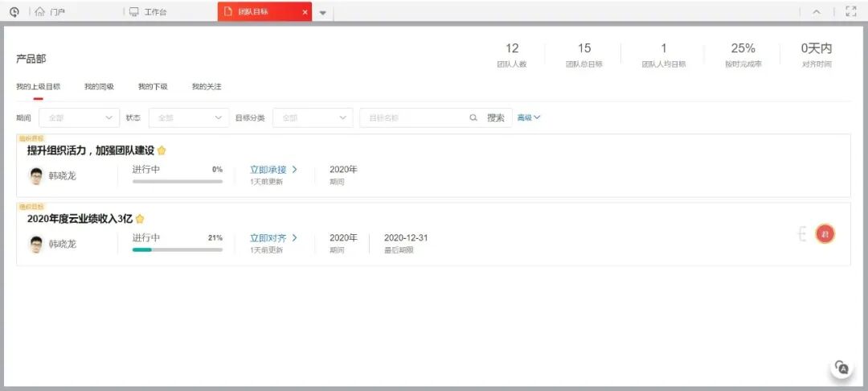The image size is (868, 391).
Task: Click the 搜索 button
Action: click(496, 118)
